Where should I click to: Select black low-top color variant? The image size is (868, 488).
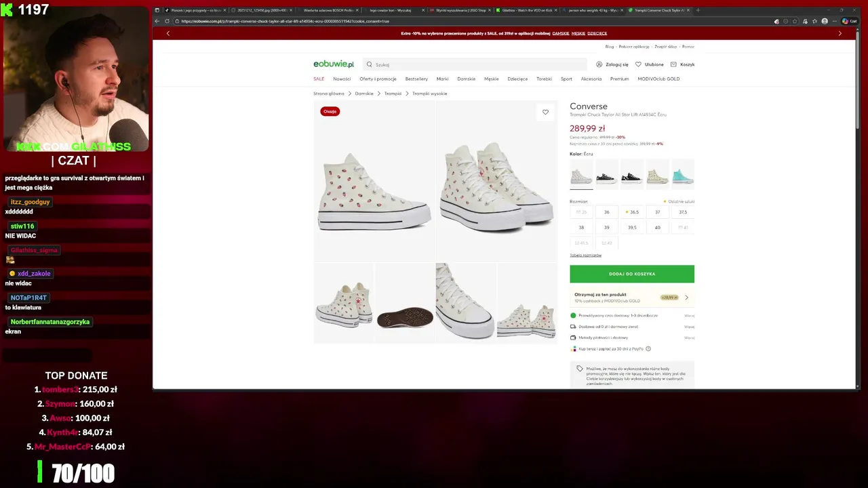tap(607, 175)
